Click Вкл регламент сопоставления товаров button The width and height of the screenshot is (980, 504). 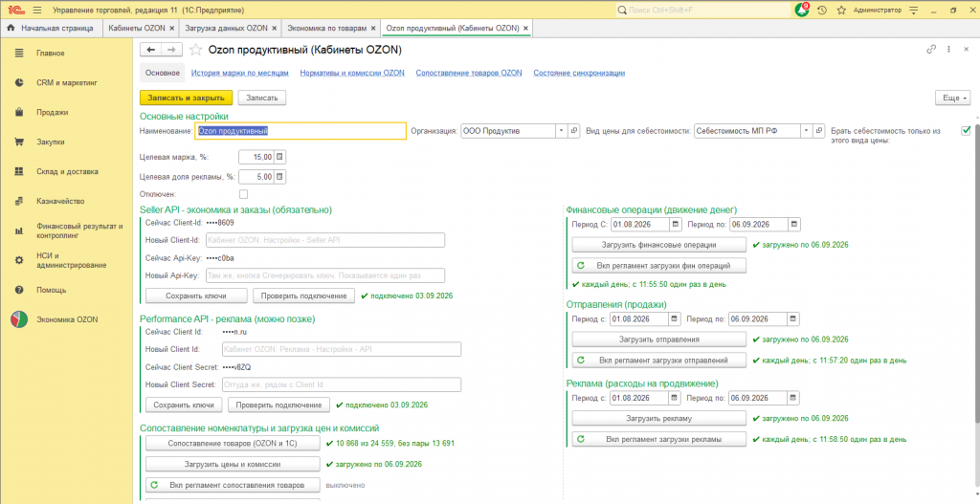[x=233, y=485]
